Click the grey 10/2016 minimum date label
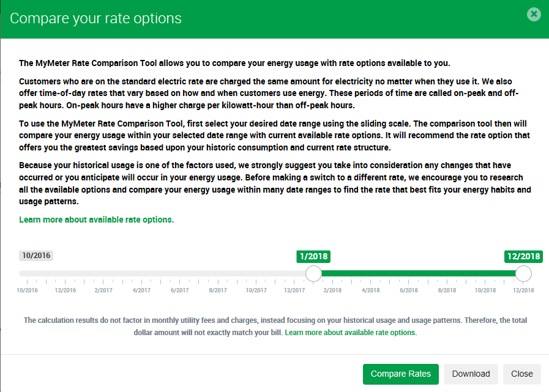 coord(36,256)
